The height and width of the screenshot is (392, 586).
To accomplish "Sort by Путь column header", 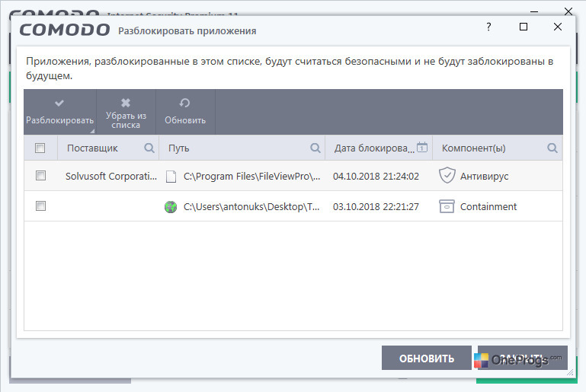I will pyautogui.click(x=178, y=148).
